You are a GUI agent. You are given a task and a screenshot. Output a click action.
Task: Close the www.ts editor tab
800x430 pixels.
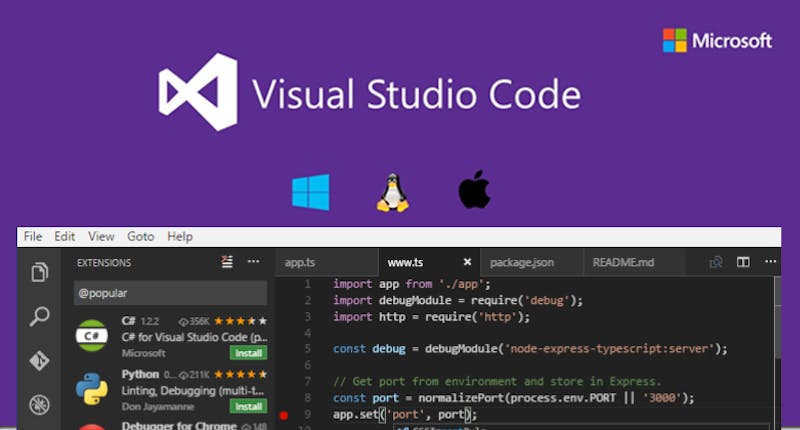tap(467, 262)
